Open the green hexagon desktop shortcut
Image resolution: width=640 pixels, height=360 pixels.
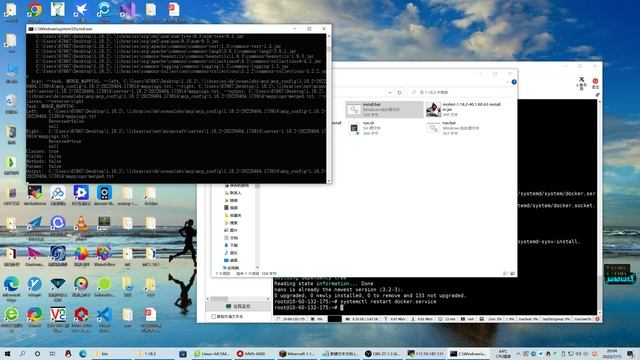[104, 287]
